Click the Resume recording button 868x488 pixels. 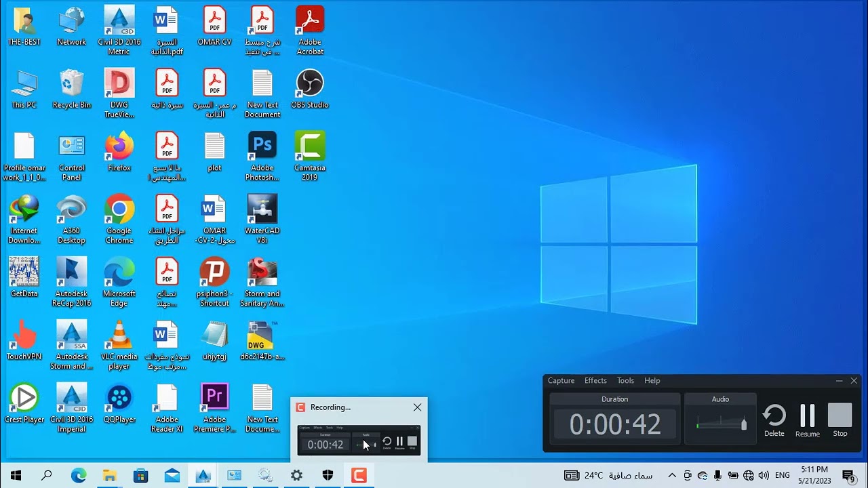coord(807,421)
